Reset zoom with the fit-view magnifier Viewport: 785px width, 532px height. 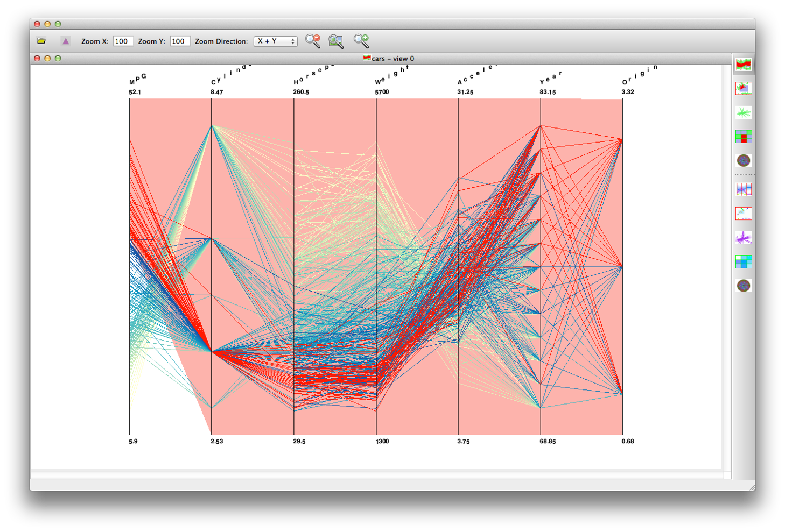pyautogui.click(x=337, y=41)
